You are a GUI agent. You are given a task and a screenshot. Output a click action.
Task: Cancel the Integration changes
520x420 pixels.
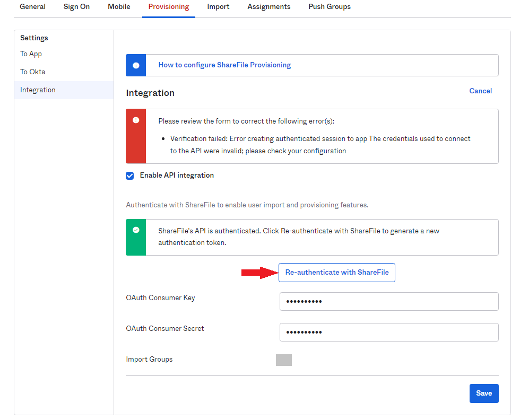pos(480,91)
